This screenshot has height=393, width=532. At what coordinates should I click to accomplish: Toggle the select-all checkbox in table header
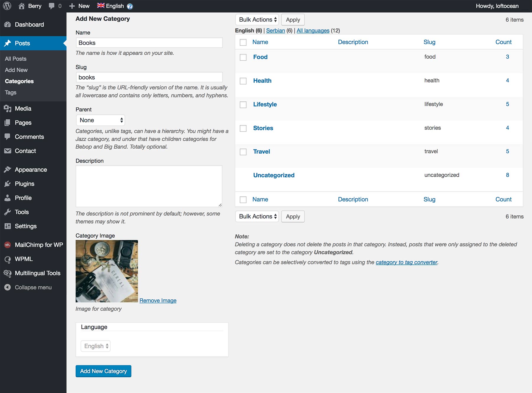[243, 42]
